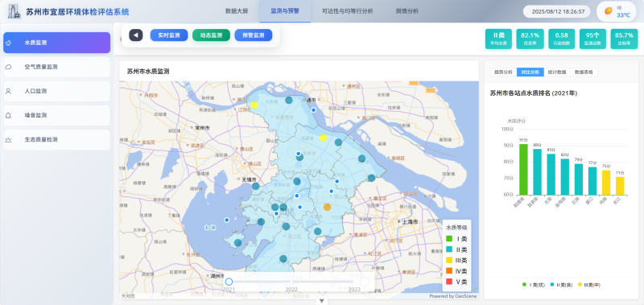This screenshot has height=305, width=644.
Task: Click the system logo icon in the header
Action: coord(14,11)
